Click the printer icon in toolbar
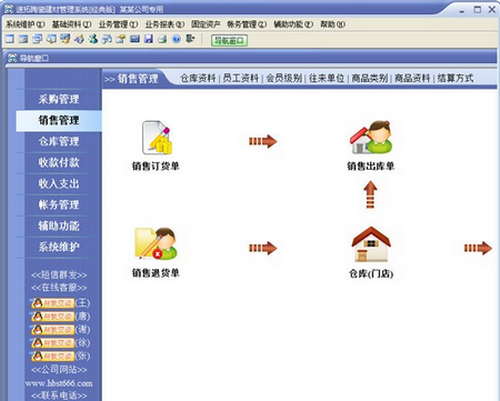Viewport: 500px width, 401px height. point(162,39)
